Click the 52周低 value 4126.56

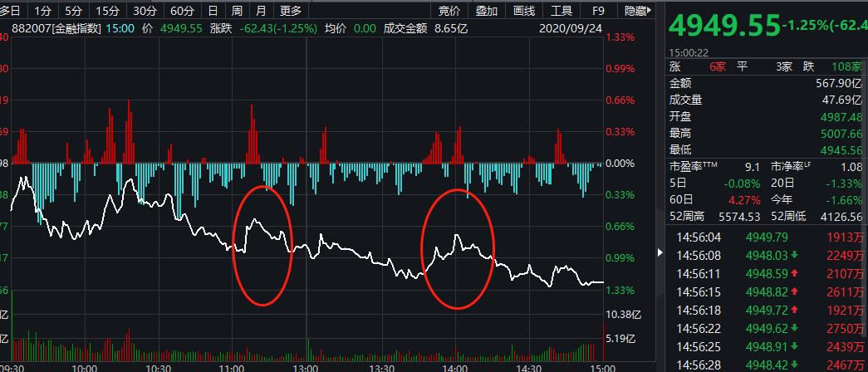click(841, 217)
